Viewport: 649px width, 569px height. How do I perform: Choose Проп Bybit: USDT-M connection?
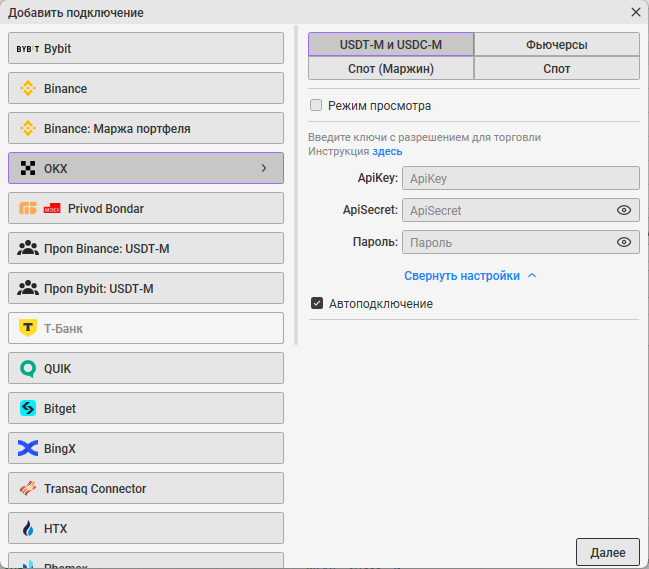pos(146,288)
